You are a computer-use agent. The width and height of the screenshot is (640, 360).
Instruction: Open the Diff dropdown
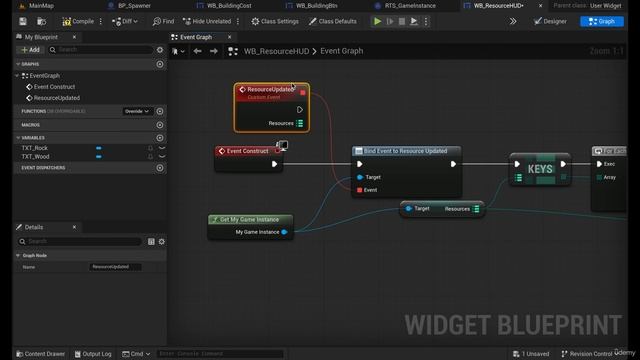125,21
